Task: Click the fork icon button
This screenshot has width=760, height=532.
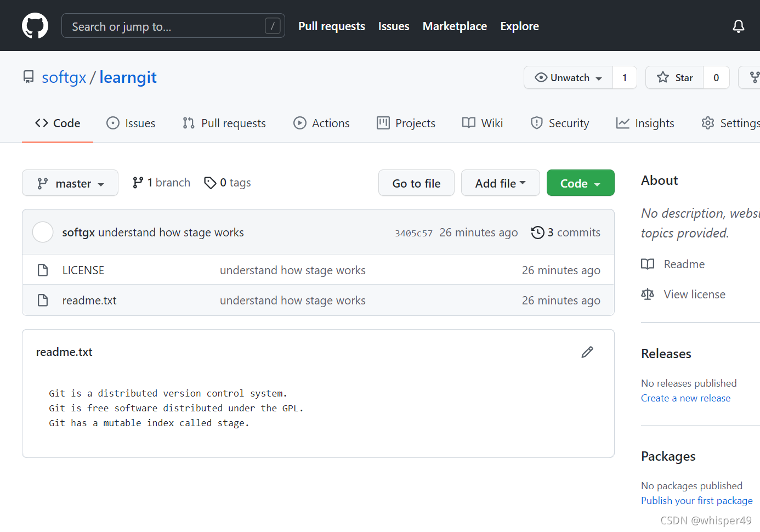Action: point(755,77)
